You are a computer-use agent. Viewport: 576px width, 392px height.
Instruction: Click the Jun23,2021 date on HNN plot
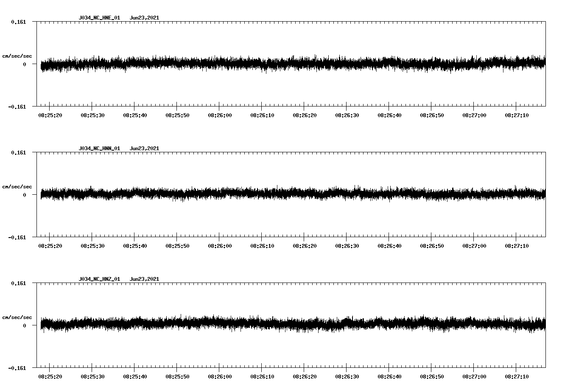pos(144,148)
